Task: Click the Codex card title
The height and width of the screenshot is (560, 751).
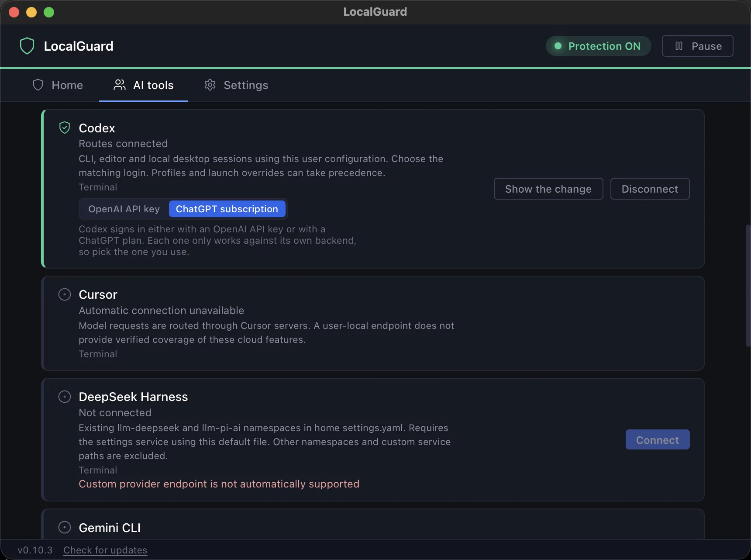Action: [x=97, y=128]
